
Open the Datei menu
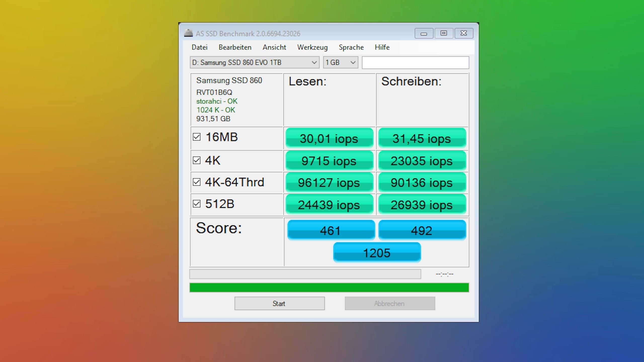point(199,47)
